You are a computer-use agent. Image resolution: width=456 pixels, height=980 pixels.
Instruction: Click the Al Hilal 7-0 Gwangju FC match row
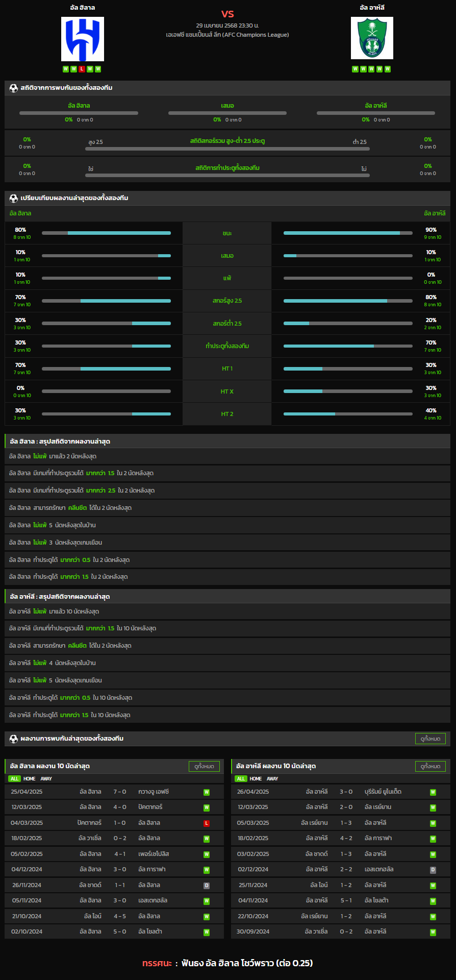pos(114,792)
